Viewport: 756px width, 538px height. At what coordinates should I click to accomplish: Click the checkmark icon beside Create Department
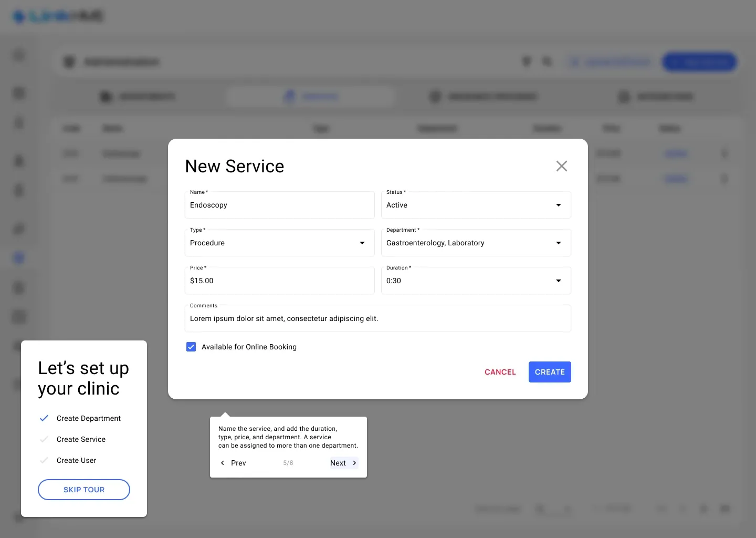coord(44,418)
